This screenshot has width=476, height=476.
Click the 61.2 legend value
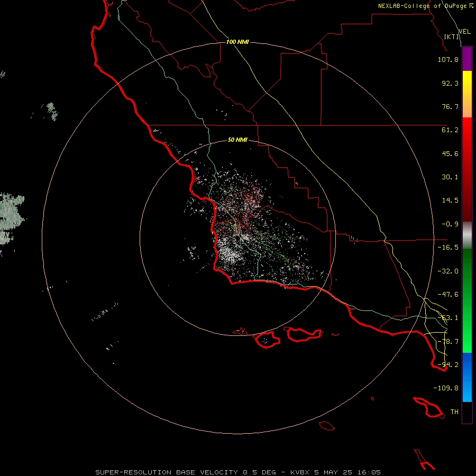pyautogui.click(x=450, y=130)
